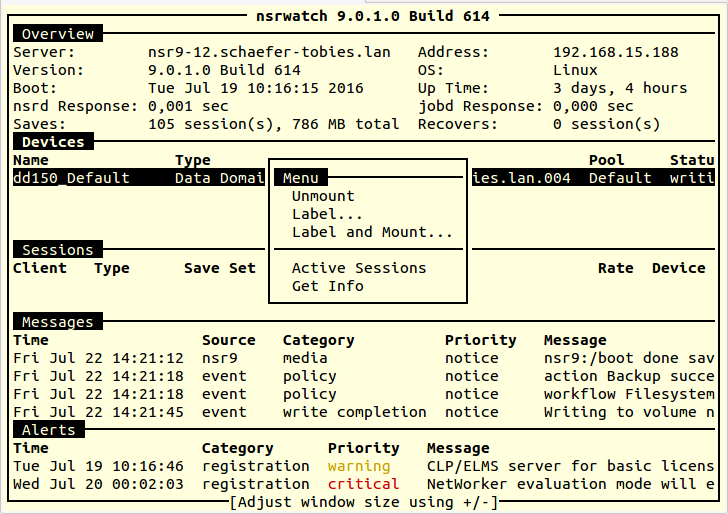Image resolution: width=728 pixels, height=514 pixels.
Task: Select message row Fri Jul 22 14:21:12
Action: (364, 358)
